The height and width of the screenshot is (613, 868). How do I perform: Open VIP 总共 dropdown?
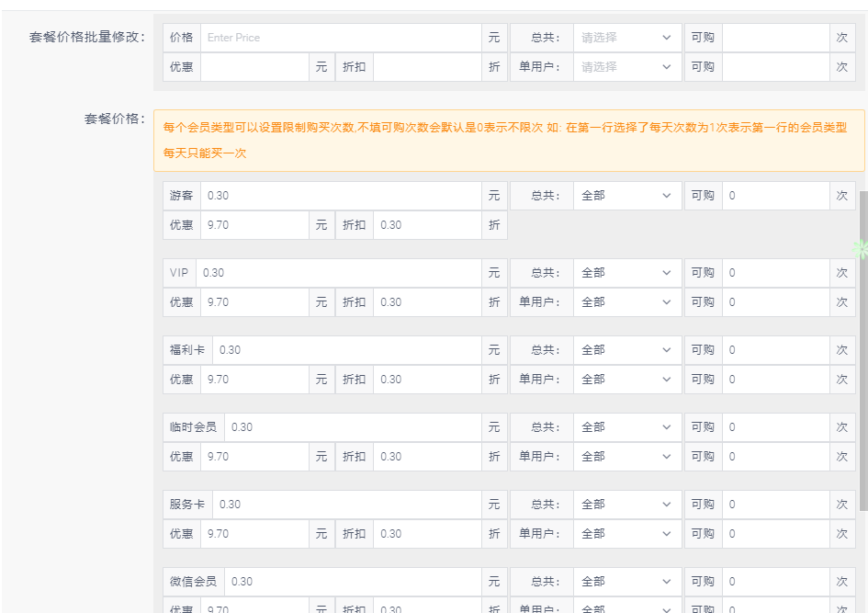(627, 273)
